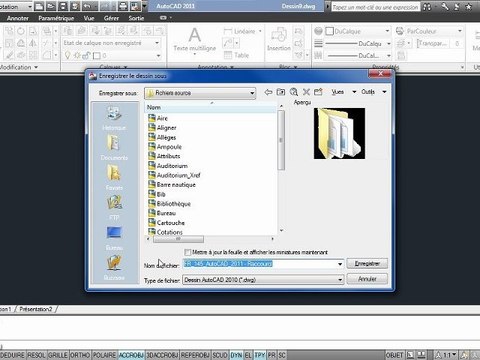The width and height of the screenshot is (480, 360).
Task: Open Favoris location in sidebar
Action: (114, 178)
